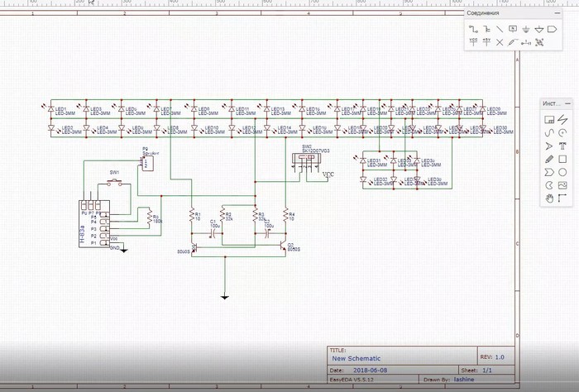Pick the Ellipse drawing tool
This screenshot has width=579, height=392.
click(562, 172)
